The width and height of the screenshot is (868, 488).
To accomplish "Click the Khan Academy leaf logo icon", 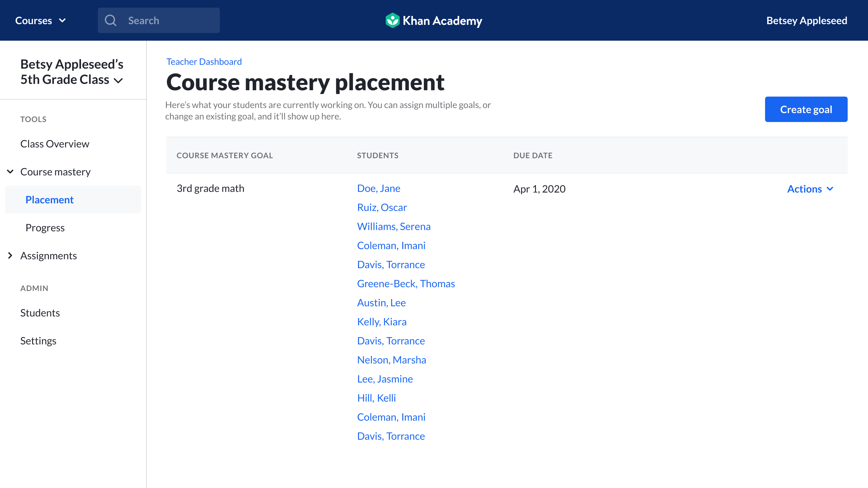I will (392, 21).
